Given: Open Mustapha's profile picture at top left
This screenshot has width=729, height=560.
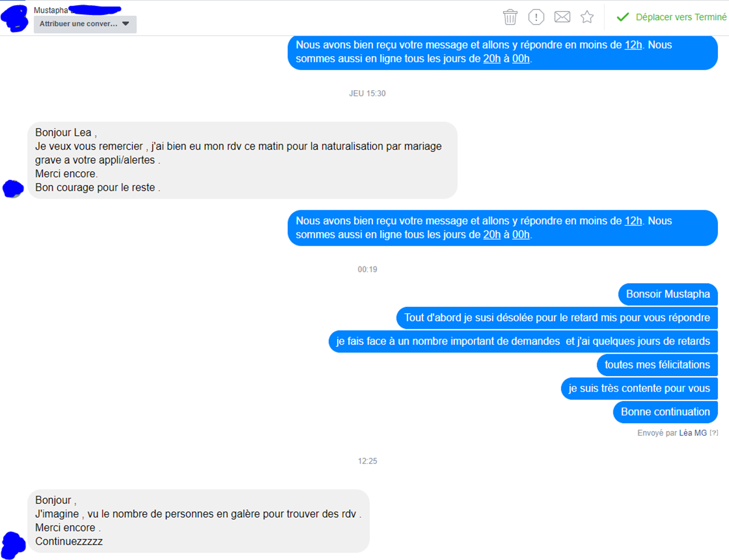Looking at the screenshot, I should click(x=14, y=18).
